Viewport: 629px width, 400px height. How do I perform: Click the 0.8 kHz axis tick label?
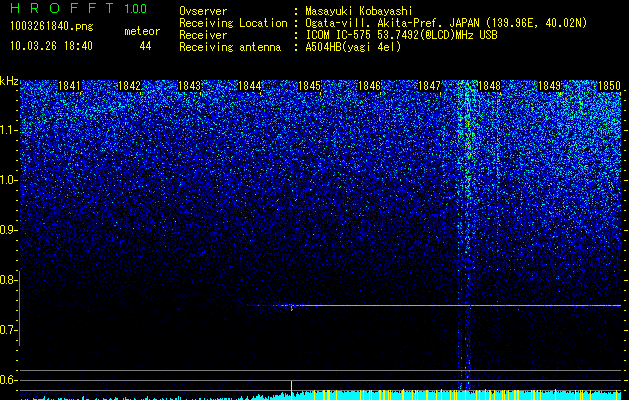tap(8, 280)
